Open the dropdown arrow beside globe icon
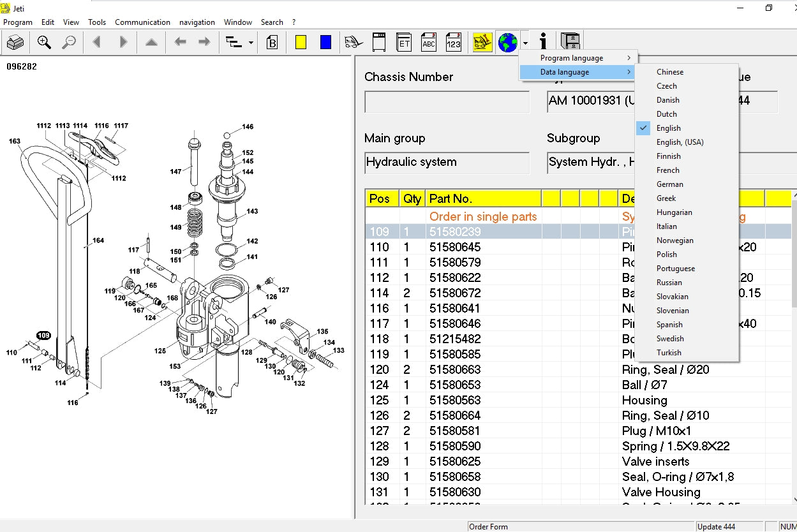Image resolution: width=797 pixels, height=532 pixels. click(x=525, y=43)
